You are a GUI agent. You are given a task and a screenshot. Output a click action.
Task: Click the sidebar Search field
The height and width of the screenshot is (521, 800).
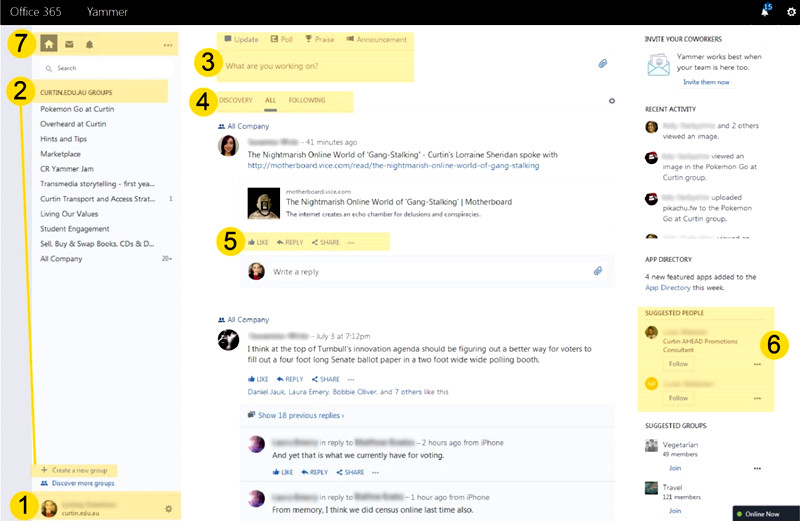click(106, 68)
